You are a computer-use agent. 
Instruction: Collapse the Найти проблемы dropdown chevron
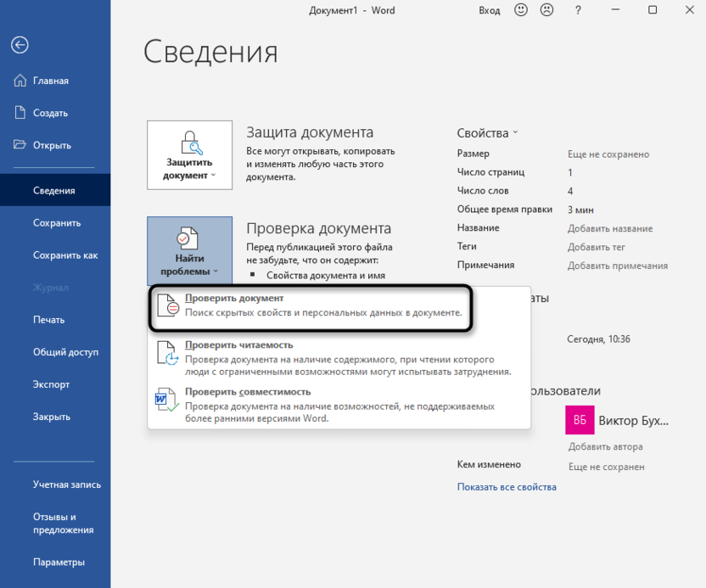(x=216, y=271)
